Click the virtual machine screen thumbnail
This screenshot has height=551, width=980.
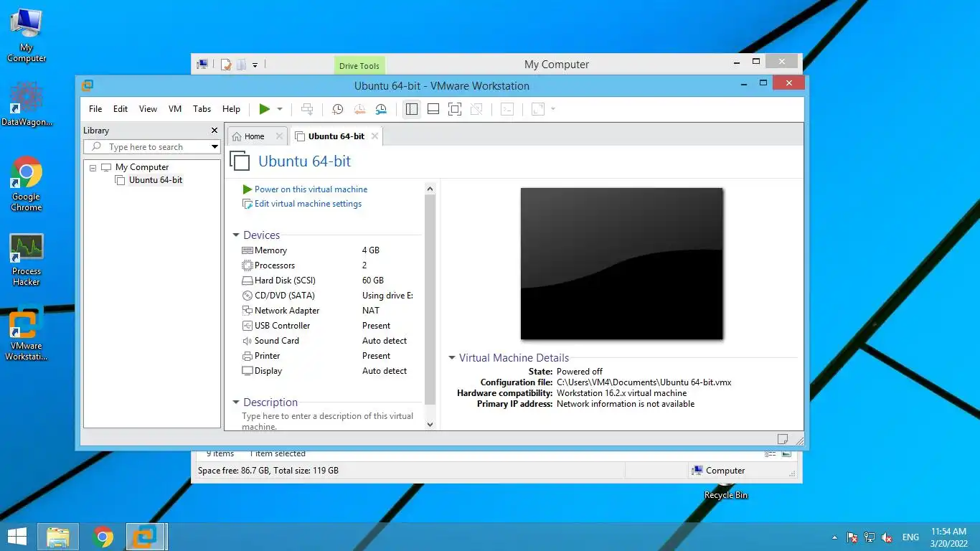click(x=621, y=263)
